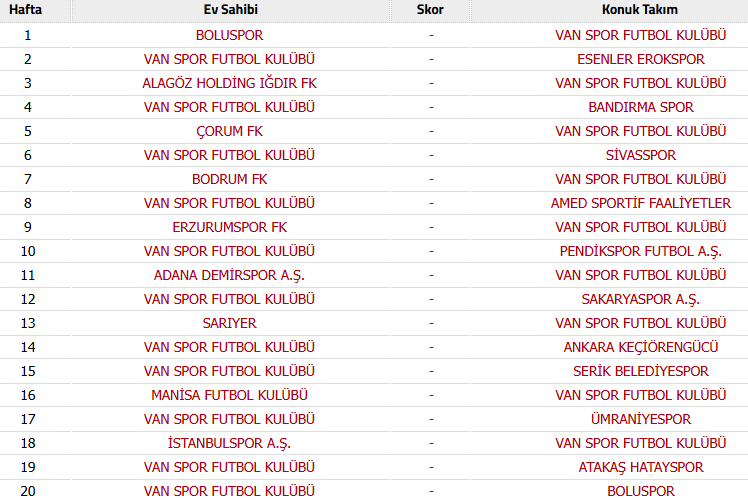Open the Bandırma Spor team page
The image size is (748, 502).
pos(640,107)
